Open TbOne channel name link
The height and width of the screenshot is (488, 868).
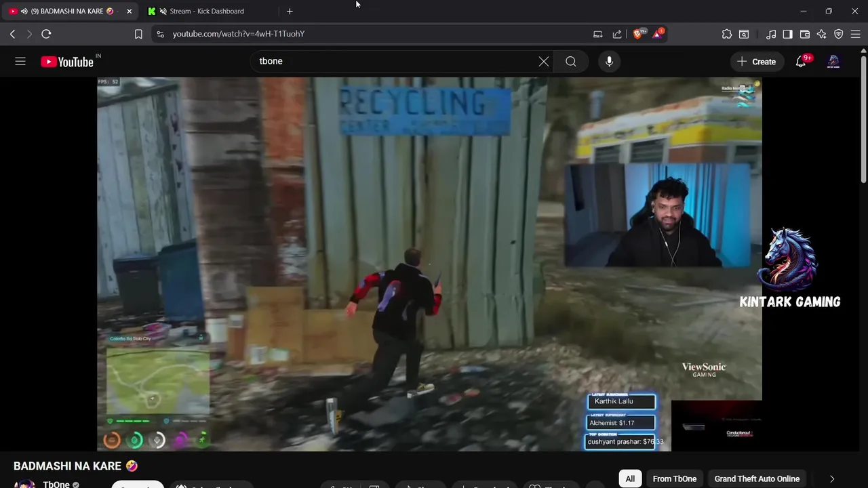56,484
